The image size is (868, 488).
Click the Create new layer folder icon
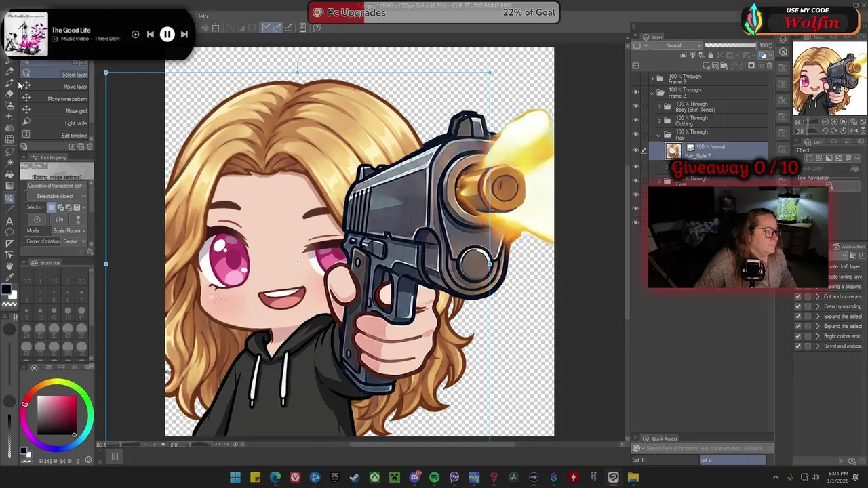[724, 66]
